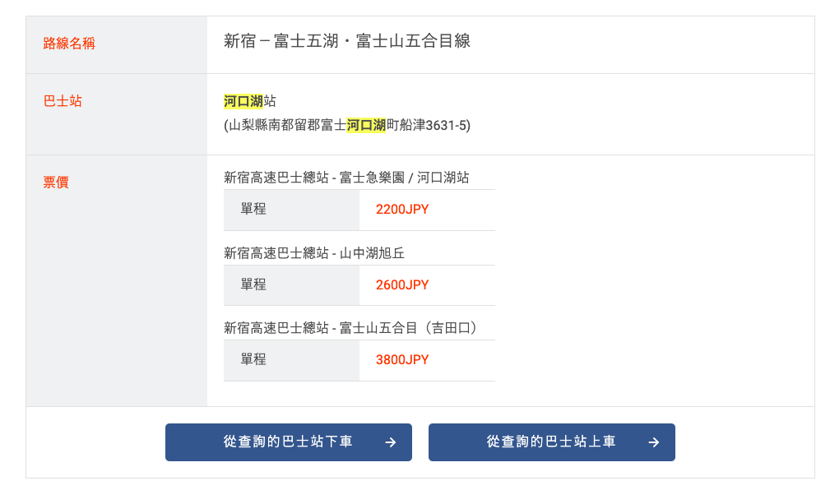830x504 pixels.
Task: Click the 單程 cell beside 2200JPY
Action: tap(253, 210)
